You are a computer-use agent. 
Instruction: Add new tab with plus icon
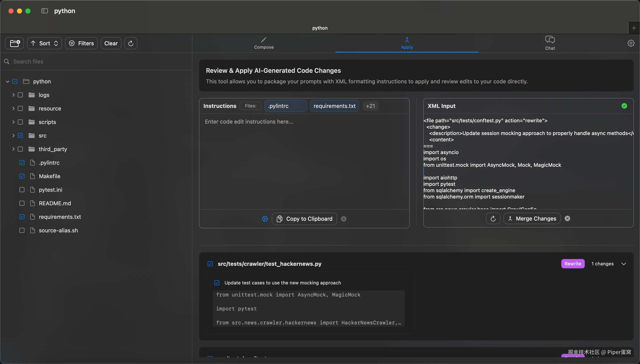pos(634,28)
